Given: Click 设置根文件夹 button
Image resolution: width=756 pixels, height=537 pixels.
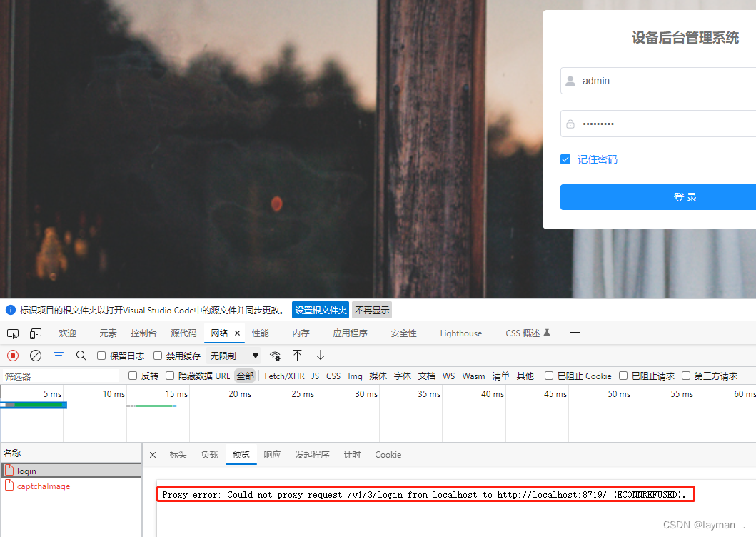Looking at the screenshot, I should (x=321, y=310).
